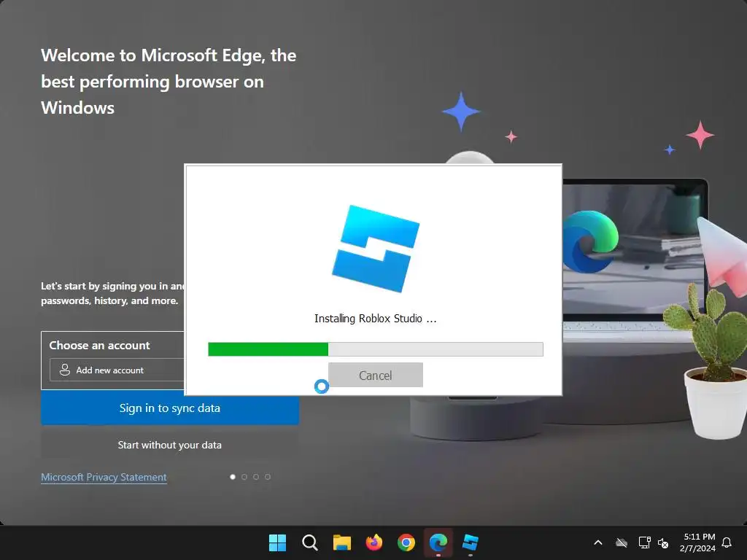Open muted volume tray icon
This screenshot has width=747, height=560.
click(x=663, y=542)
